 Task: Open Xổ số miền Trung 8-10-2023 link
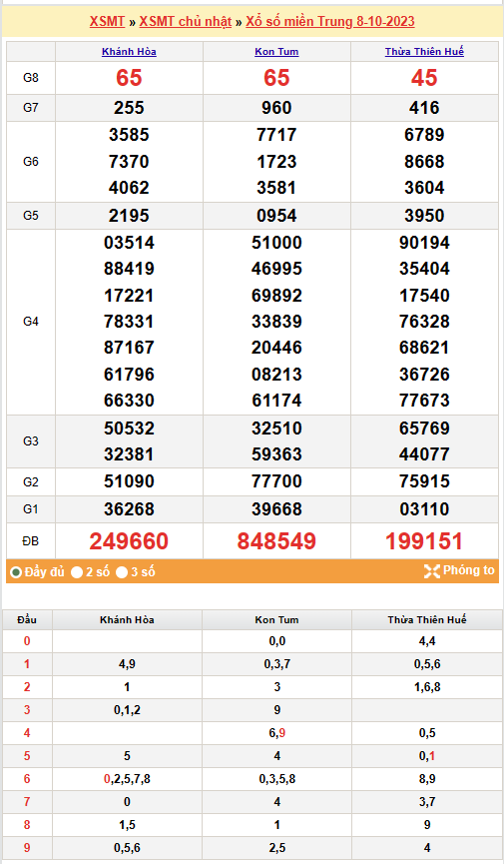[330, 22]
